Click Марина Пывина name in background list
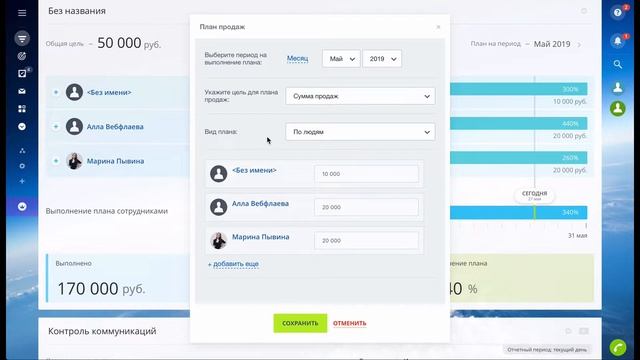 [x=115, y=161]
